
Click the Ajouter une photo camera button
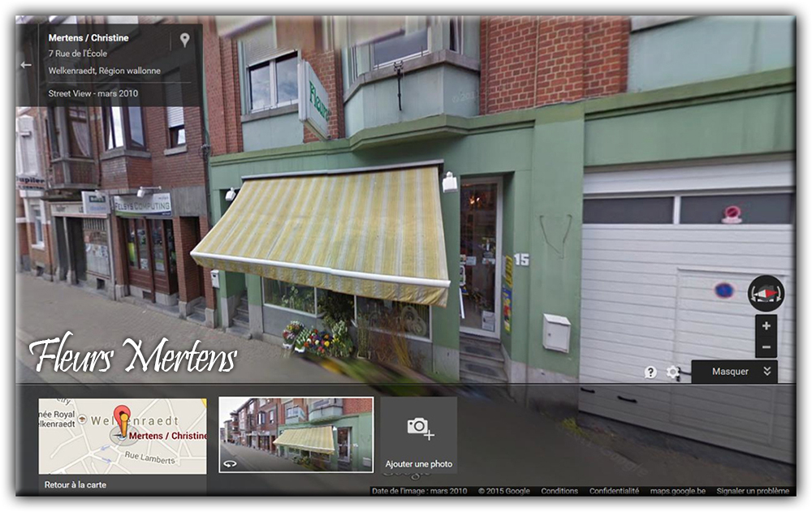point(418,435)
